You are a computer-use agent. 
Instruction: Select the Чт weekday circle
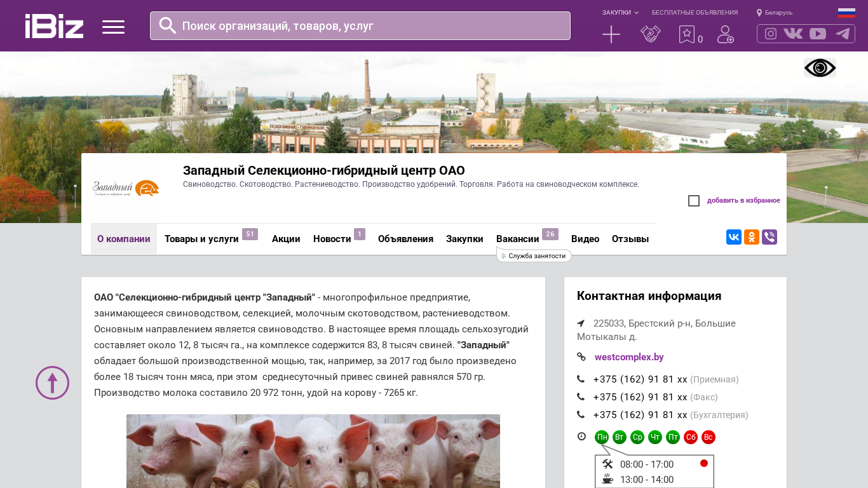click(655, 437)
